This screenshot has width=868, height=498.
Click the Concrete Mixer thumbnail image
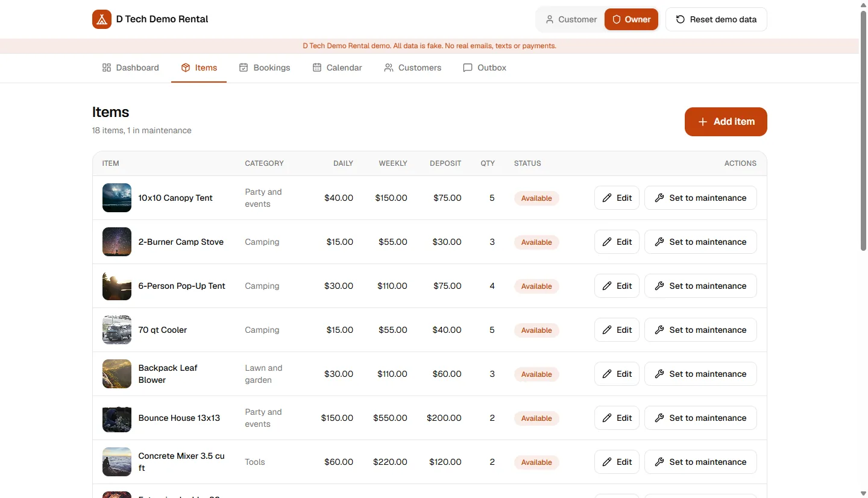pos(117,462)
